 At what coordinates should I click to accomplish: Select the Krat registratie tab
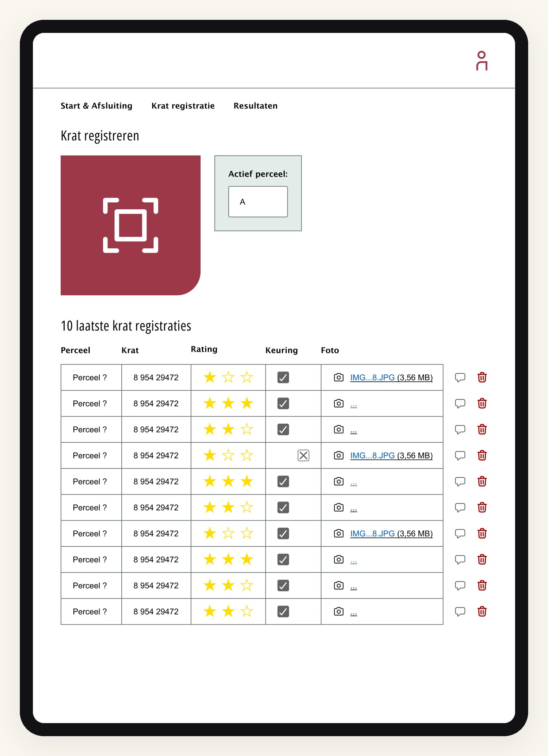pos(183,106)
